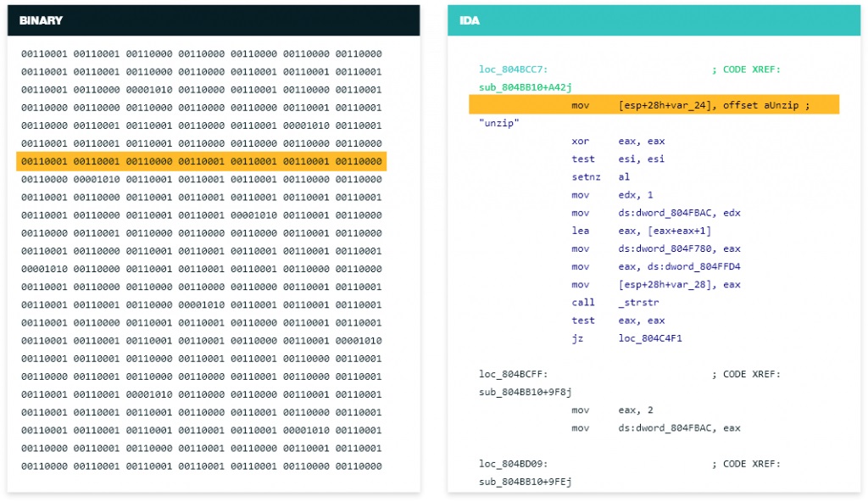Select the orange highlighted binary row
Viewport: 868px width, 502px height.
(x=202, y=161)
